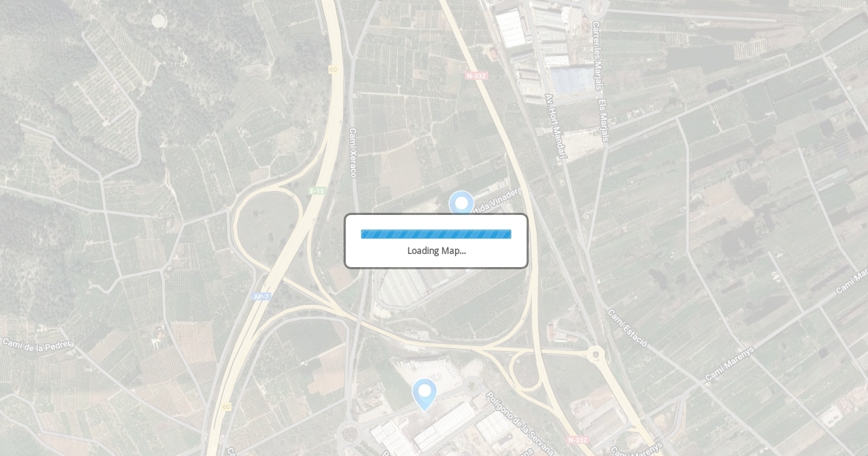Click the Polígono de la Servana label

click(520, 423)
